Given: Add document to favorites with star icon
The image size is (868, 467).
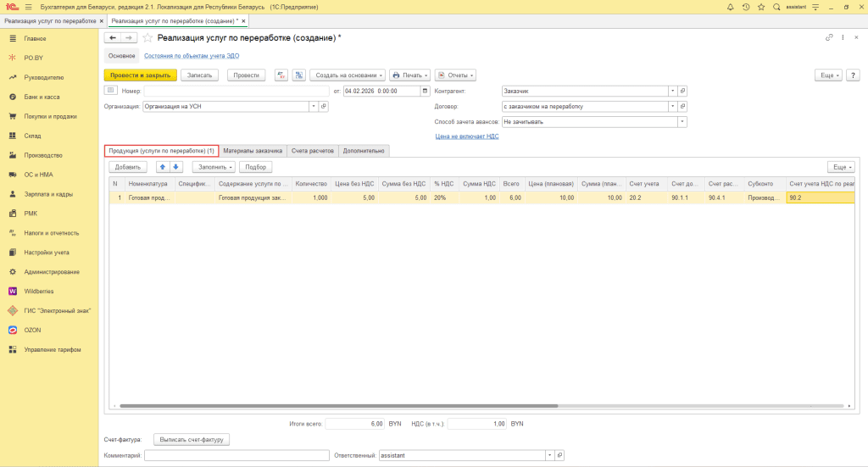Looking at the screenshot, I should tap(147, 38).
